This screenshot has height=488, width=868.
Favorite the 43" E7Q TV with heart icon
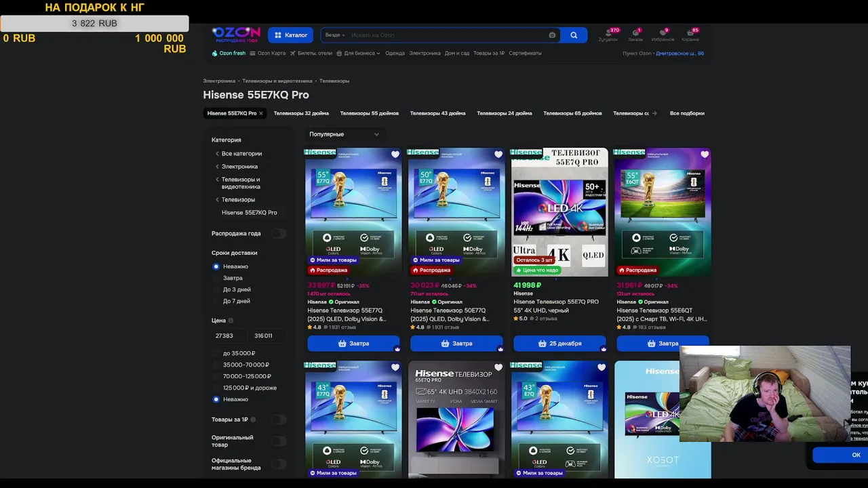(x=601, y=367)
